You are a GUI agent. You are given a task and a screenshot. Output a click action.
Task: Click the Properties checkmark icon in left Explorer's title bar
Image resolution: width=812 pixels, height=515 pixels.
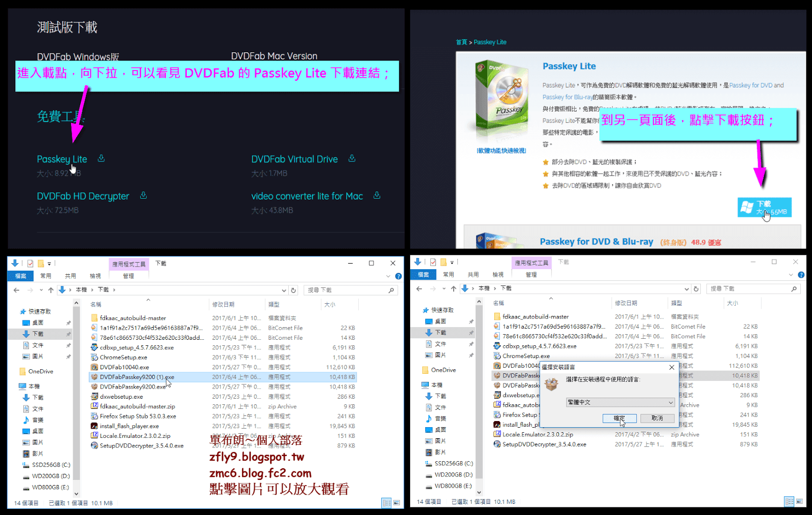30,264
